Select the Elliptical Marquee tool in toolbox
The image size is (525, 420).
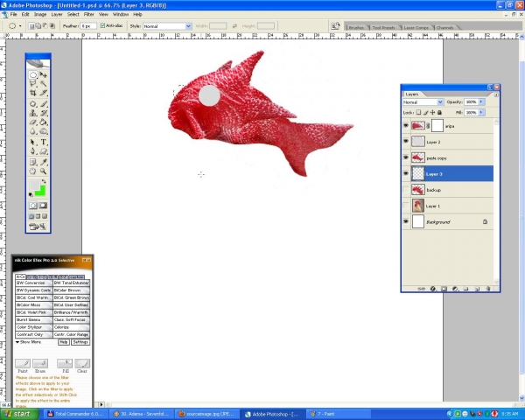coord(33,74)
